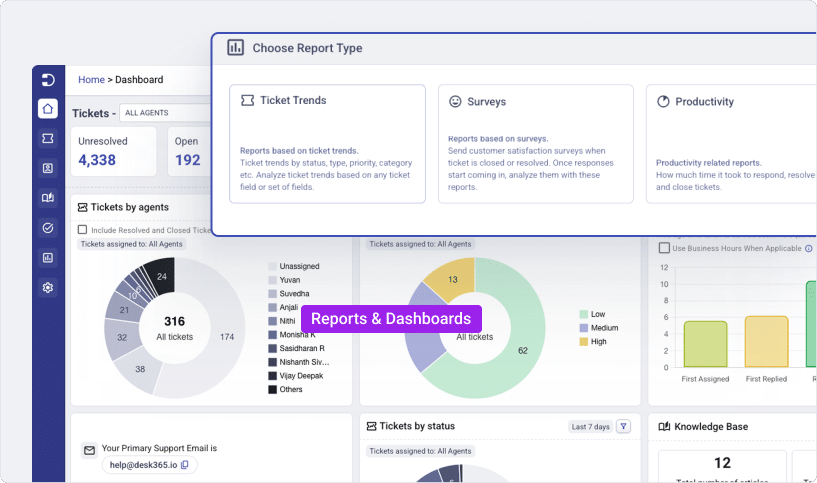The image size is (817, 483).
Task: Click the Nishanth Siv... legend swatch
Action: [273, 362]
